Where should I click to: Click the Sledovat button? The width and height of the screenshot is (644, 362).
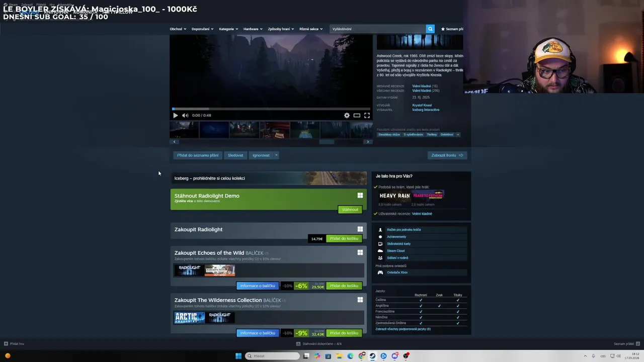click(x=235, y=155)
